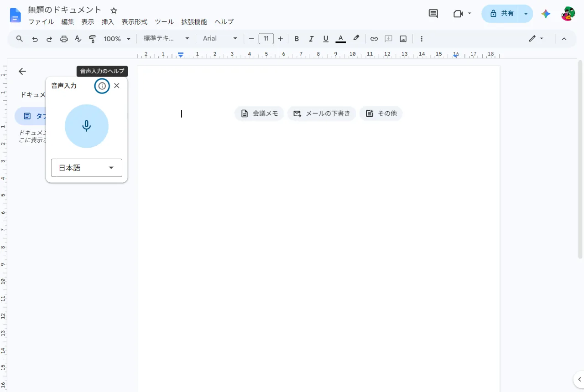Screen dimensions: 584x392
Task: Click the vertical scrollbar on the right
Action: click(580, 160)
